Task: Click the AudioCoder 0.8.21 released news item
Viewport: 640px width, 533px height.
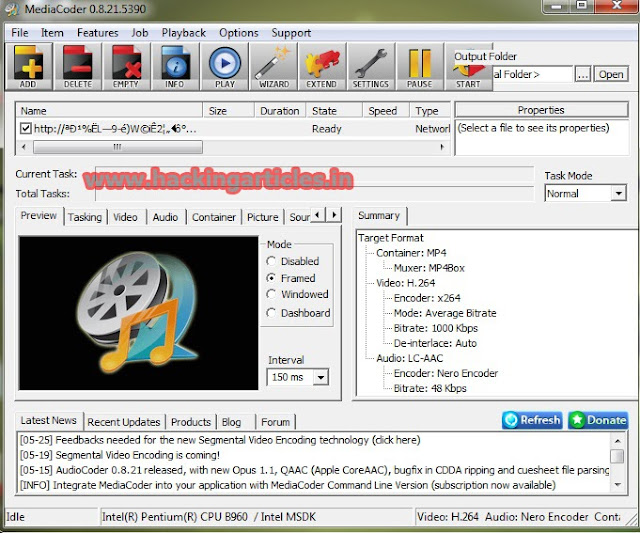Action: [314, 470]
